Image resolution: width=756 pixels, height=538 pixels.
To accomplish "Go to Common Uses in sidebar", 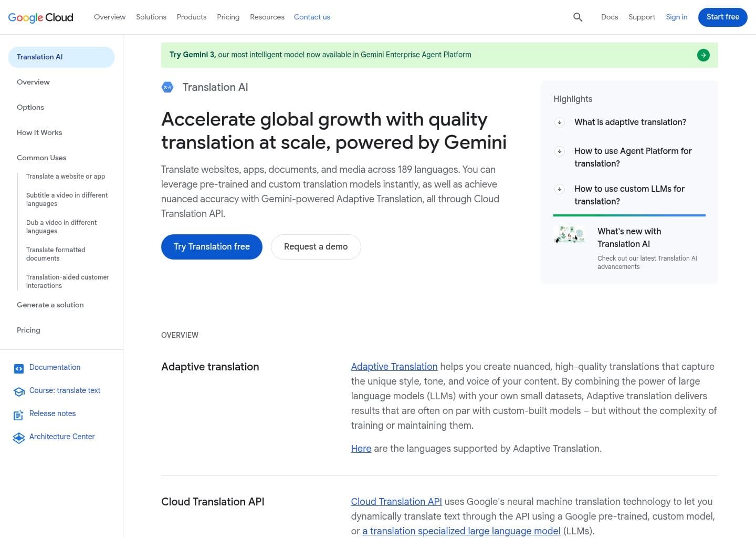I will (41, 158).
